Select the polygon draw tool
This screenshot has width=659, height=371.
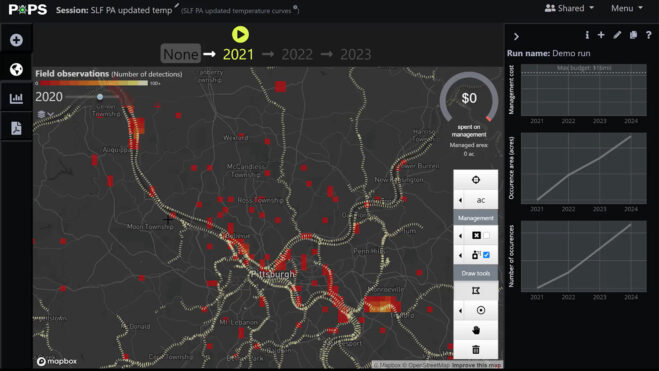tap(476, 291)
